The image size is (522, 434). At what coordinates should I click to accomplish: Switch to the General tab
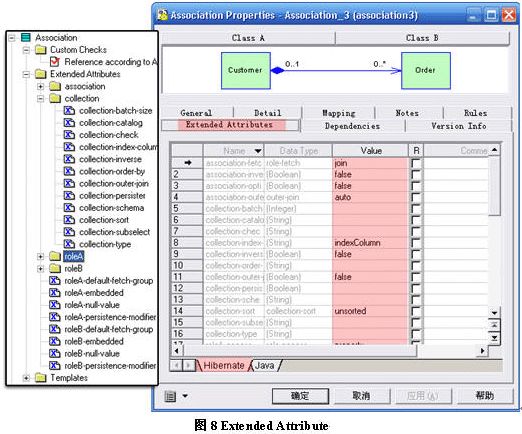coord(196,113)
